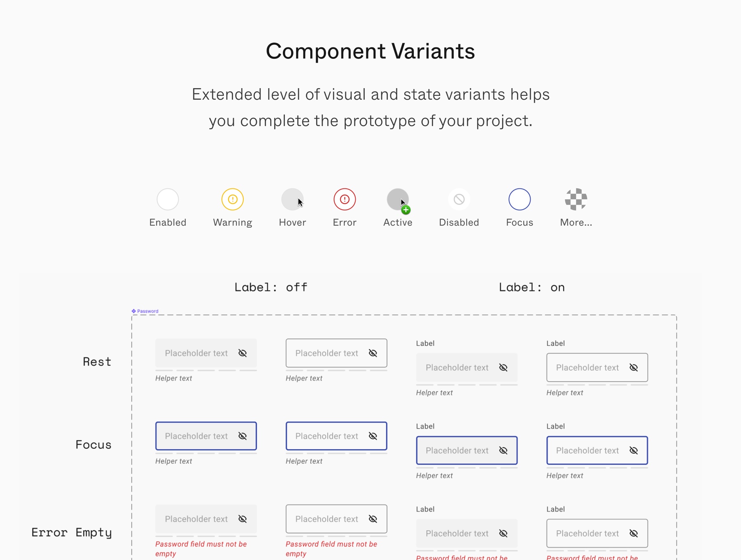Click placeholder text in Rest outlined field without label
The height and width of the screenshot is (560, 741).
[326, 353]
